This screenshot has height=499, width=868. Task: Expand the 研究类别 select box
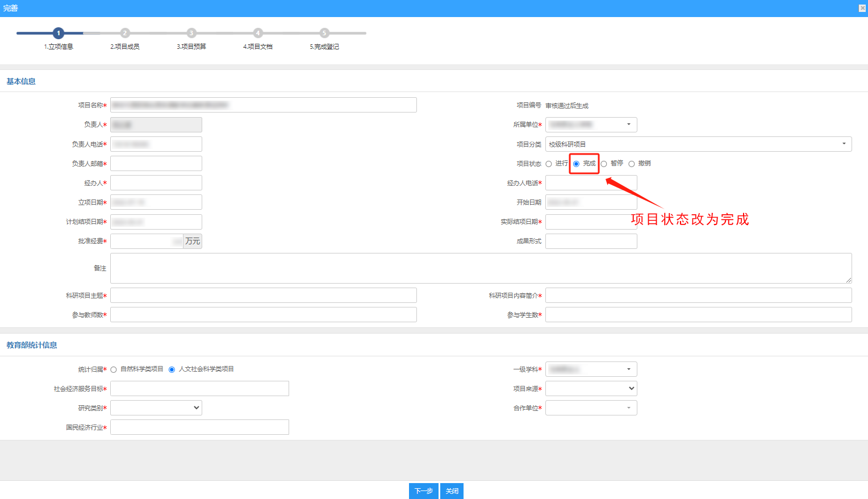[156, 407]
